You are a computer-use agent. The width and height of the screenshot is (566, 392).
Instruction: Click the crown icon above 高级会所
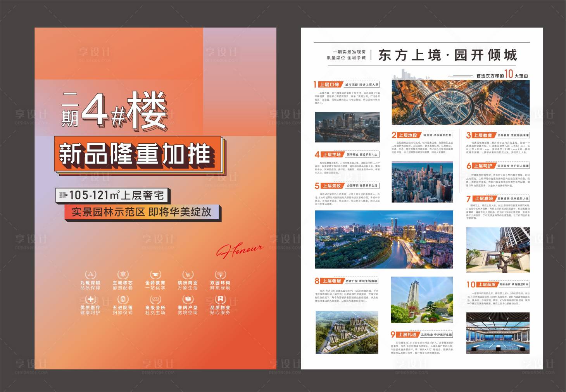point(155,299)
